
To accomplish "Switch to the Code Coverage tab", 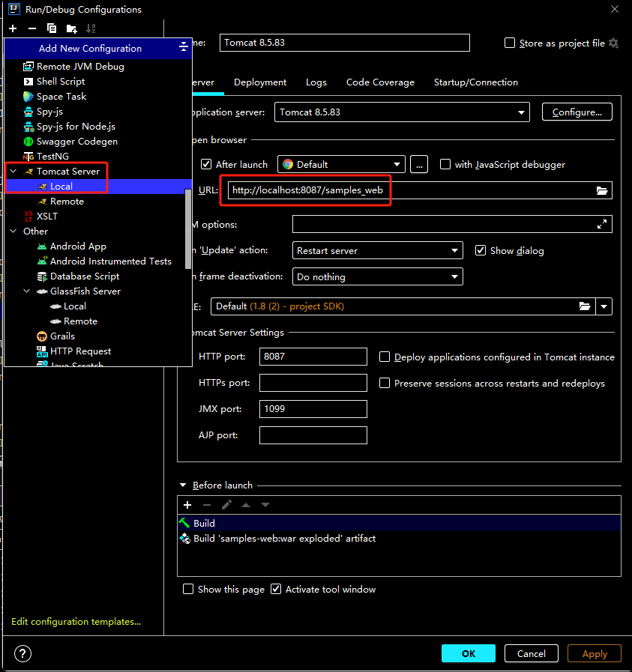I will (380, 82).
